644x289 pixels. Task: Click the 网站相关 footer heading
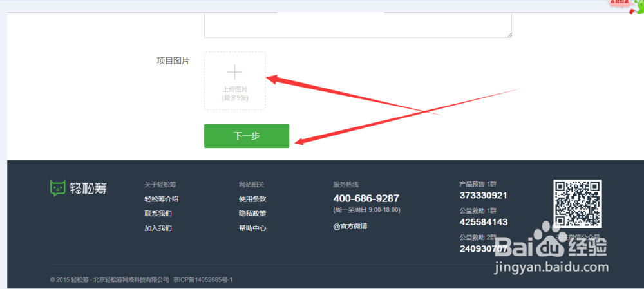pos(251,185)
